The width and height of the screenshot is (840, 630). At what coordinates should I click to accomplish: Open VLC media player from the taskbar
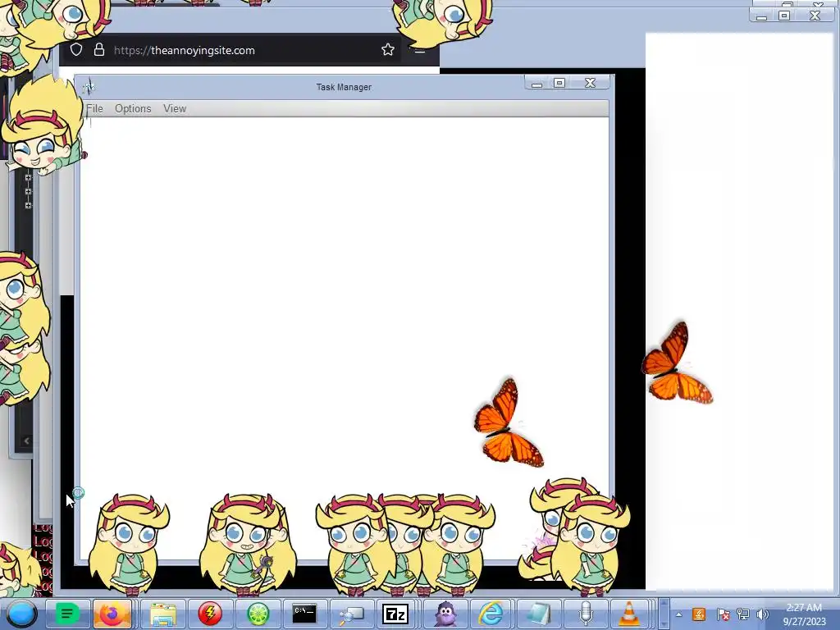click(629, 614)
